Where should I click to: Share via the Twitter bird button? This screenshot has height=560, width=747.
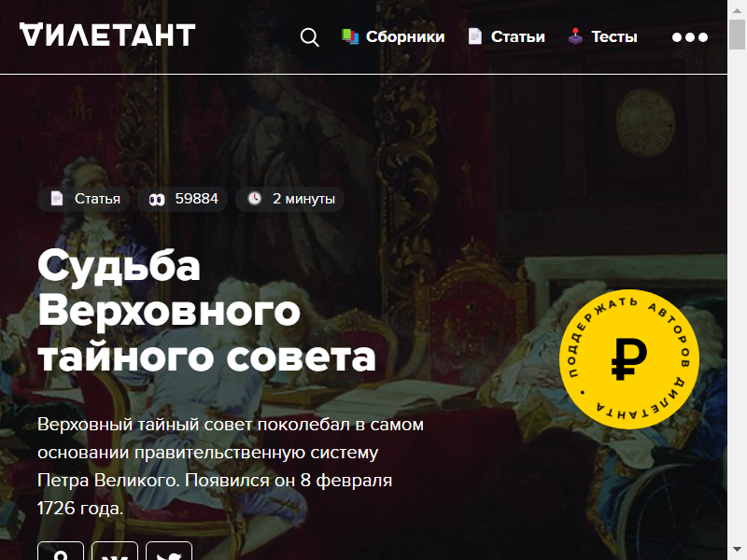(169, 551)
